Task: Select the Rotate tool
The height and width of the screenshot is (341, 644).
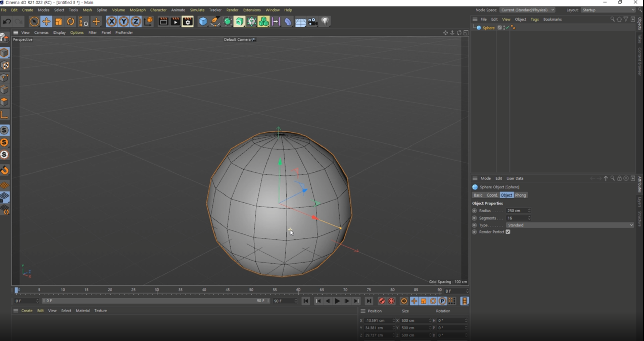Action: click(x=70, y=22)
